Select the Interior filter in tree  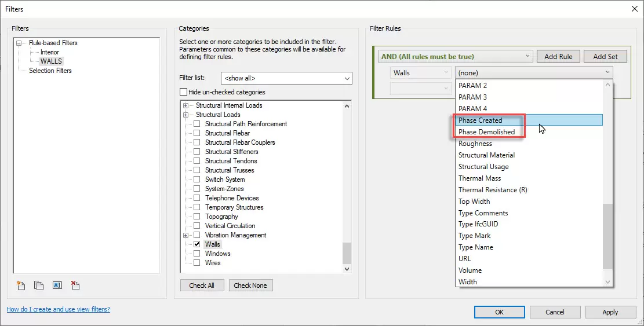click(50, 52)
